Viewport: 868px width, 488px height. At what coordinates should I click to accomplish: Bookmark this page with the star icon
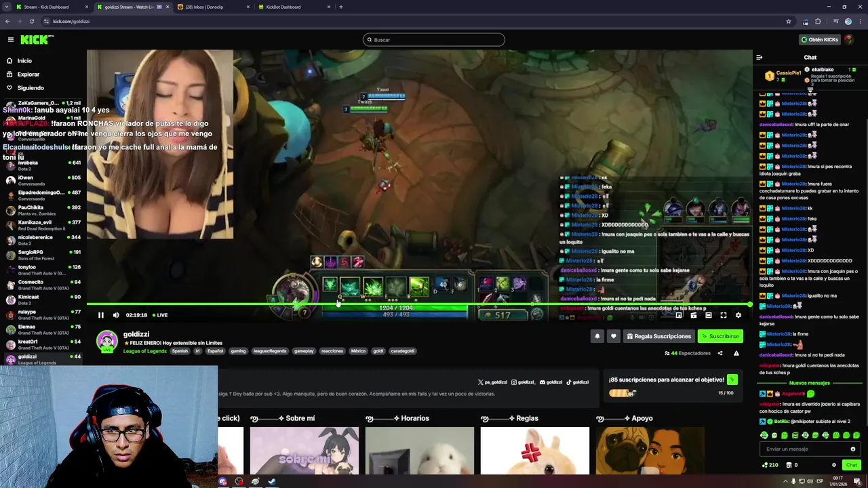click(788, 21)
